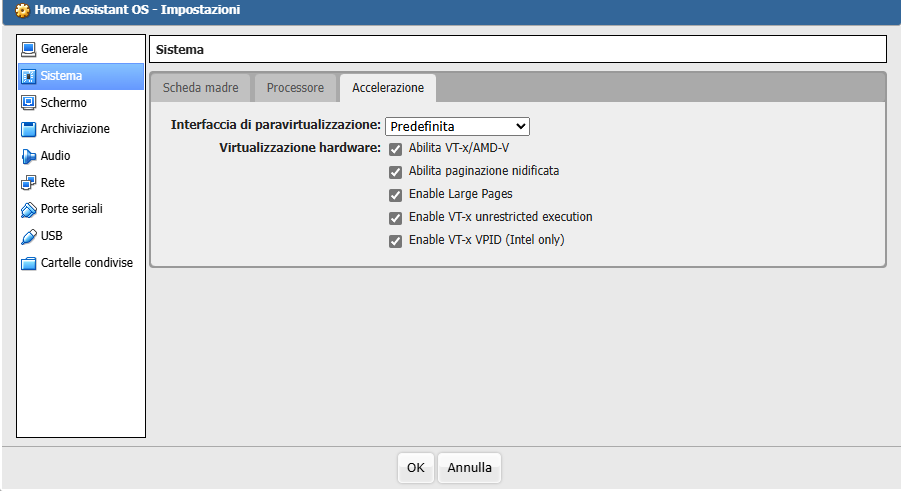Cancel changes with the Annulla button
Image resolution: width=901 pixels, height=491 pixels.
(469, 468)
